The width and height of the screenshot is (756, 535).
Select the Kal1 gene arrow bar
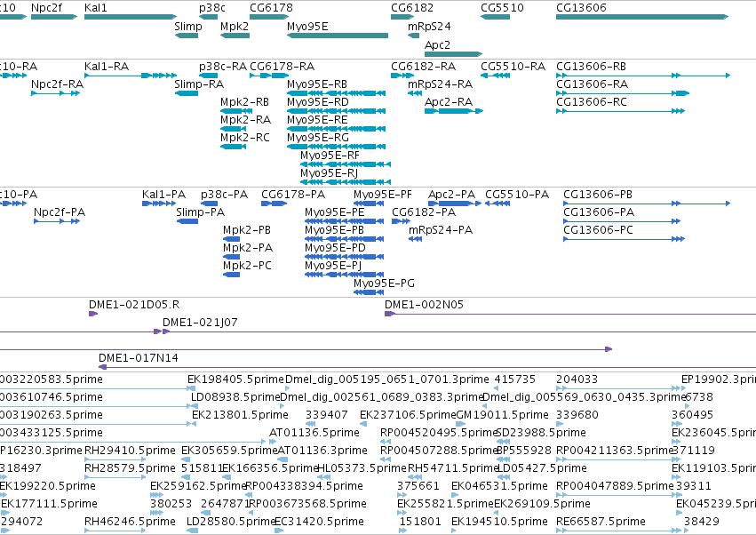pyautogui.click(x=131, y=17)
